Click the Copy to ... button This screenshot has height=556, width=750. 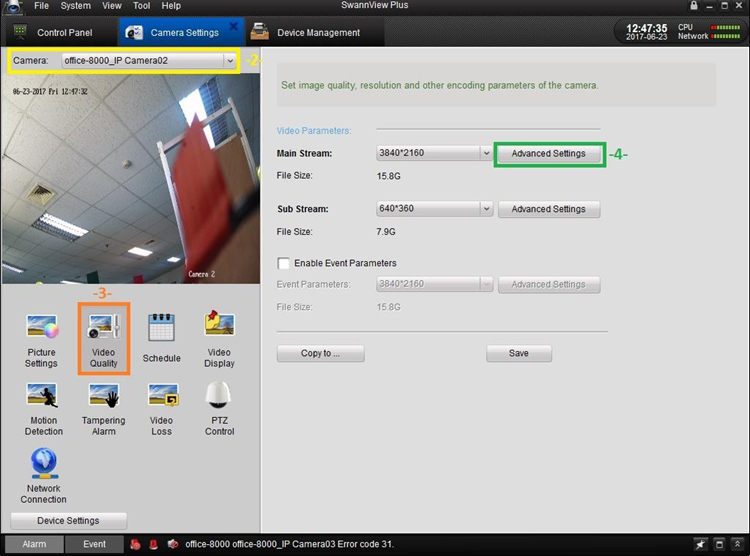(x=320, y=353)
